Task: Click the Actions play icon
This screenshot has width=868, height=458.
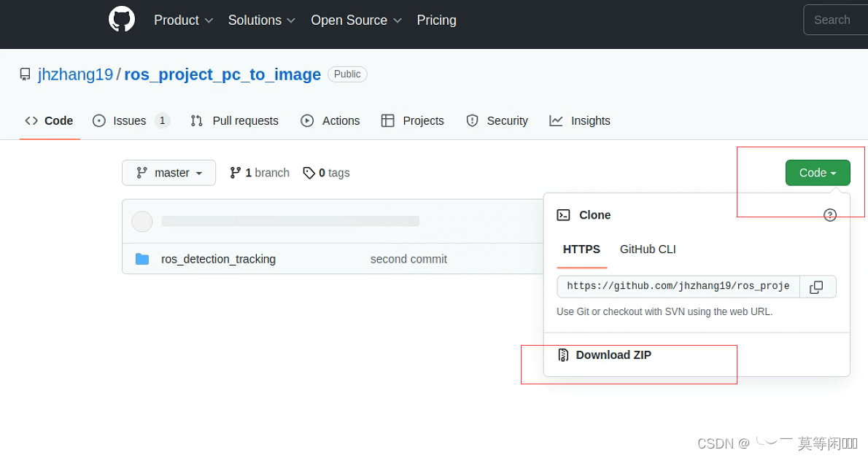Action: click(x=307, y=121)
